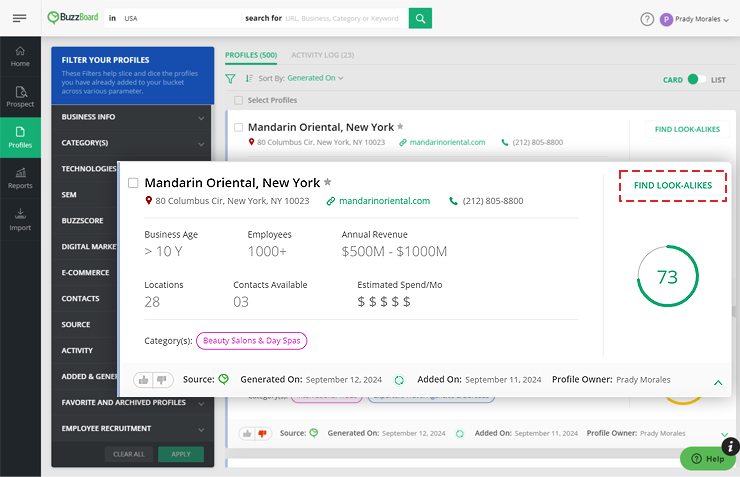The height and width of the screenshot is (477, 740).
Task: Collapse popup card with up chevron
Action: [718, 383]
